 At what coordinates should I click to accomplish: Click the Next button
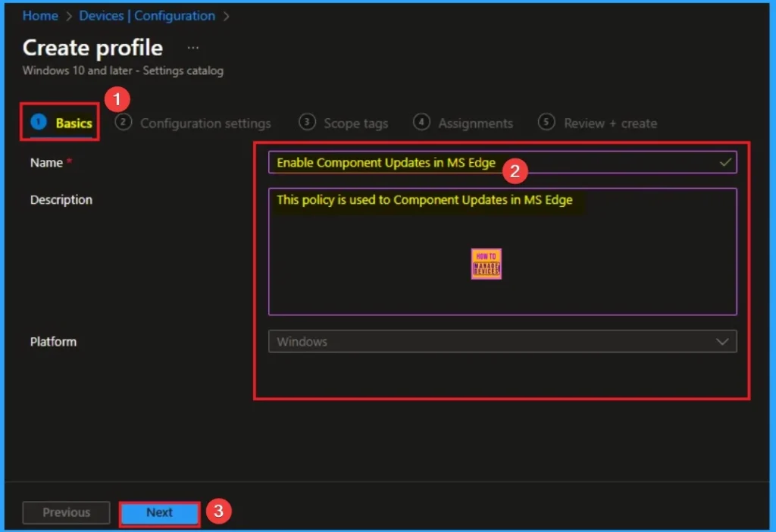[x=159, y=513]
